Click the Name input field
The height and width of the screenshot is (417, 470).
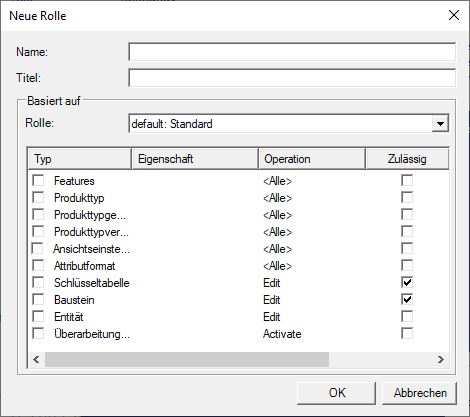292,52
